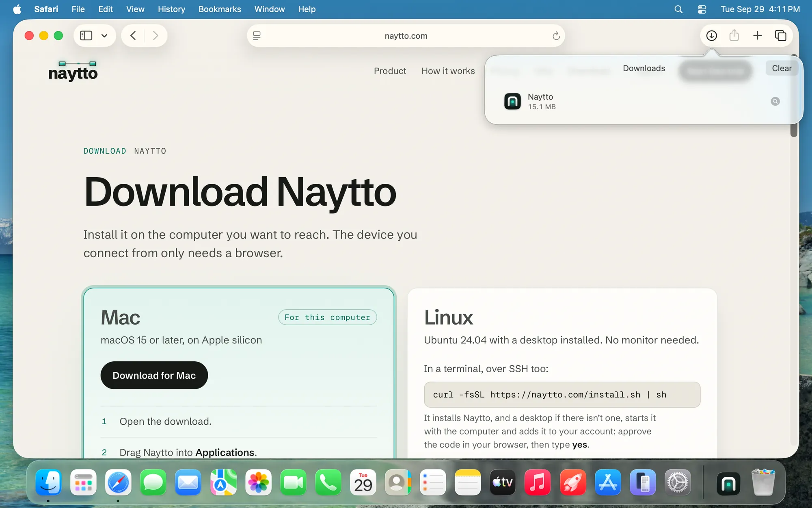Open the Share toolbar button

[x=734, y=36]
